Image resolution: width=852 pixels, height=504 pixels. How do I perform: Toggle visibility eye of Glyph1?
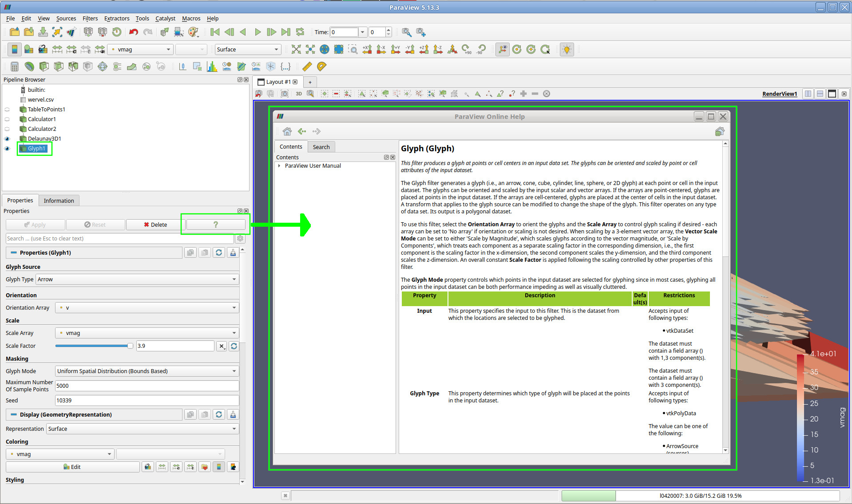tap(7, 149)
